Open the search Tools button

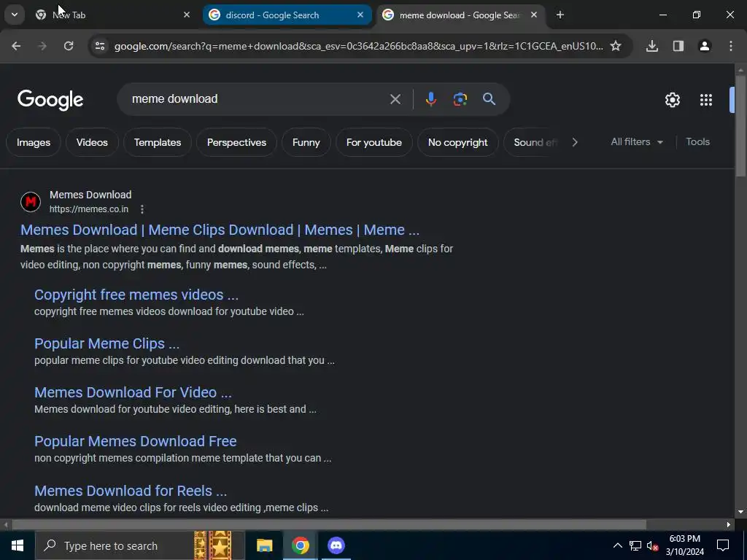click(697, 142)
